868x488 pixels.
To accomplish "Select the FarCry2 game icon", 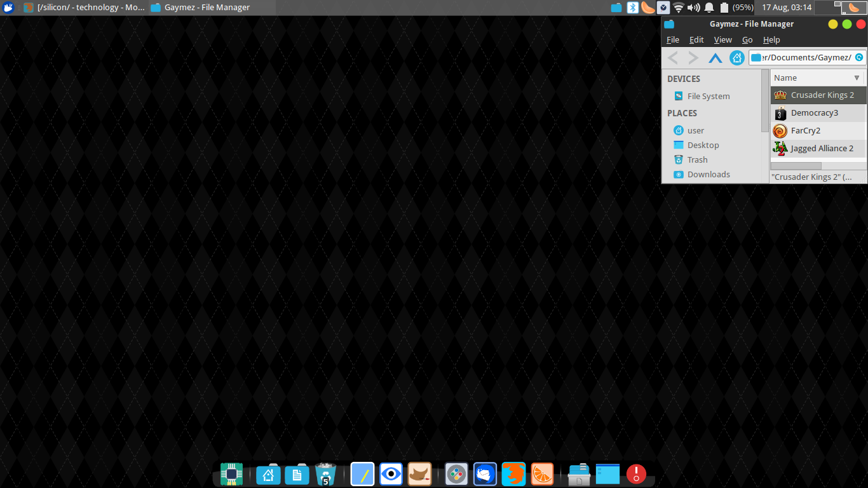I will point(780,131).
